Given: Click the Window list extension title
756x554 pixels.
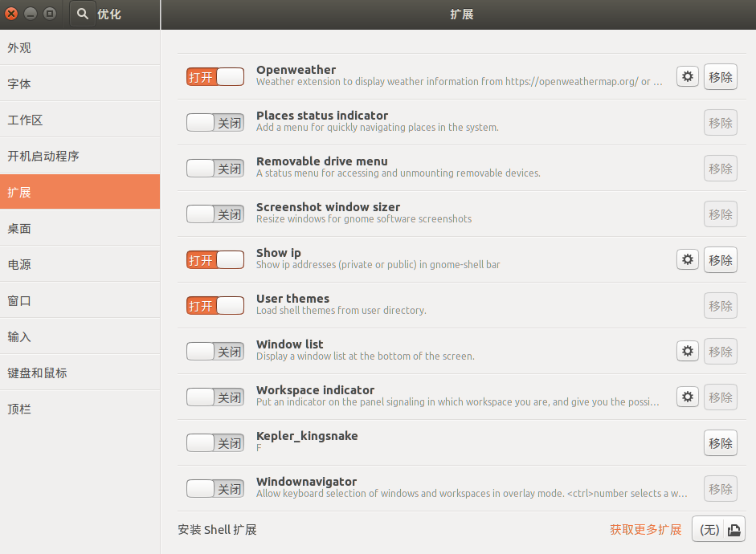Looking at the screenshot, I should (290, 344).
